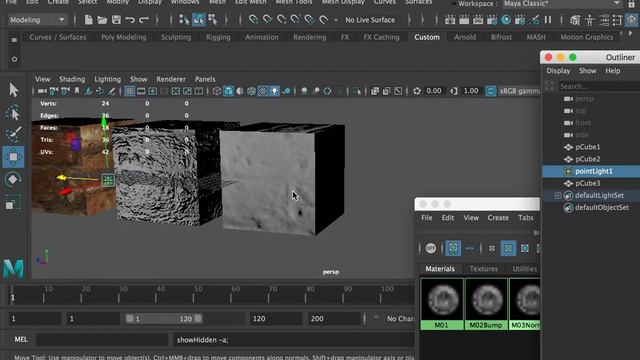Click the playback range slider bar
640x360 pixels.
click(163, 319)
